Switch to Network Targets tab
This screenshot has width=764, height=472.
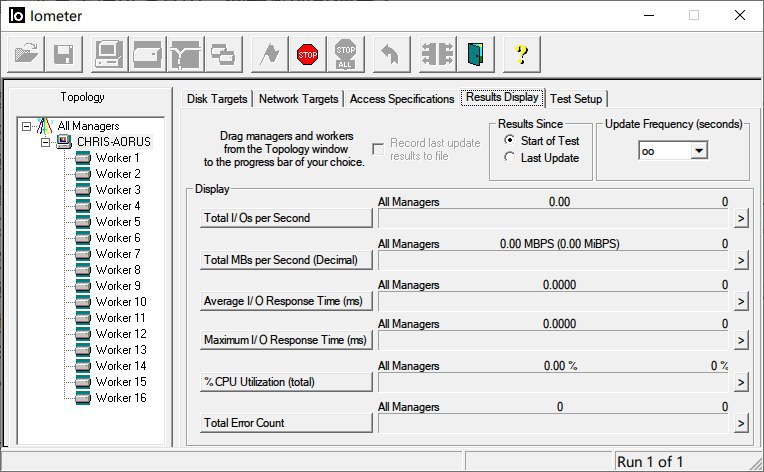pyautogui.click(x=298, y=99)
